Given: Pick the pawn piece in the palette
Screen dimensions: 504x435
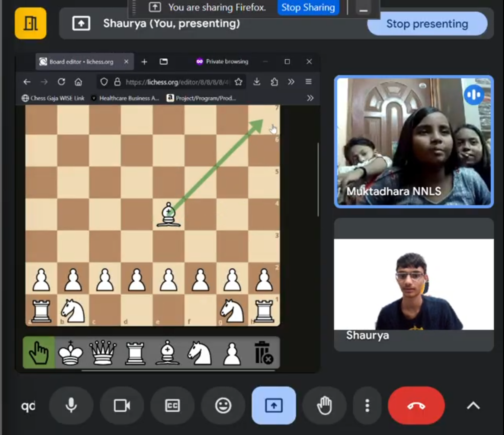Looking at the screenshot, I should (x=232, y=353).
